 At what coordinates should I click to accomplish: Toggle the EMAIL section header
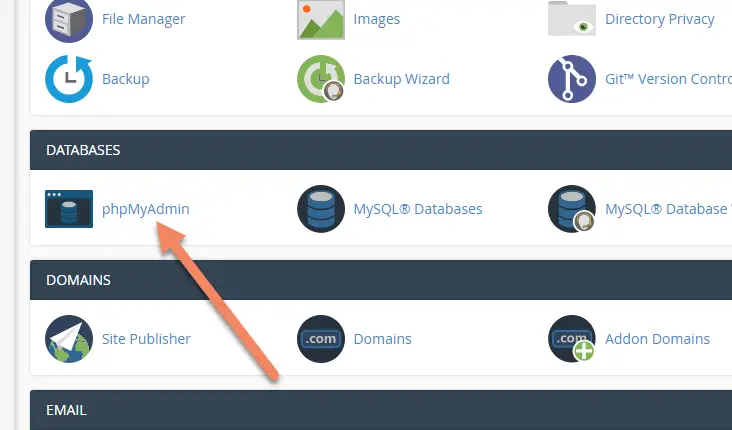tap(381, 410)
